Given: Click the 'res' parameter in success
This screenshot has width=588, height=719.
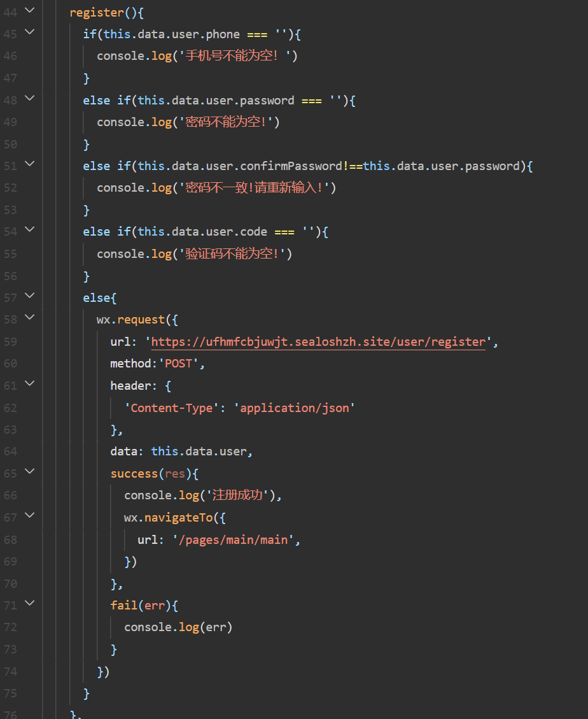Looking at the screenshot, I should coord(175,474).
